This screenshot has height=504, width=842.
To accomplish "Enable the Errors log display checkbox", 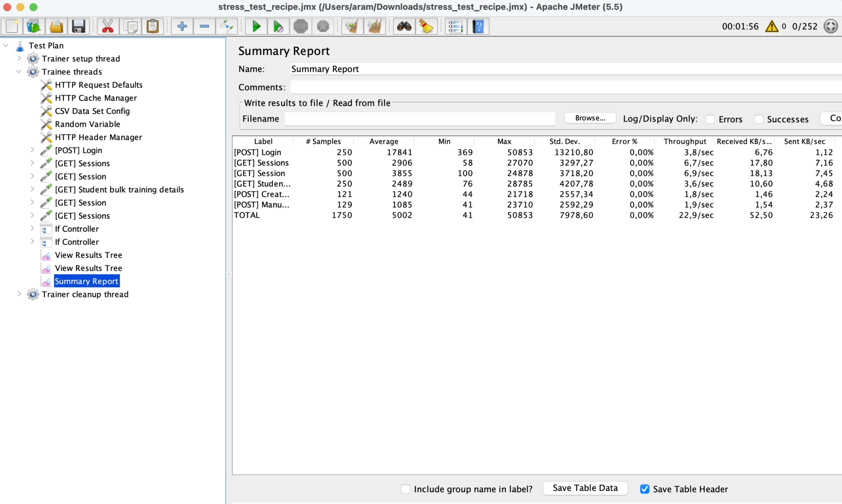I will click(x=710, y=119).
